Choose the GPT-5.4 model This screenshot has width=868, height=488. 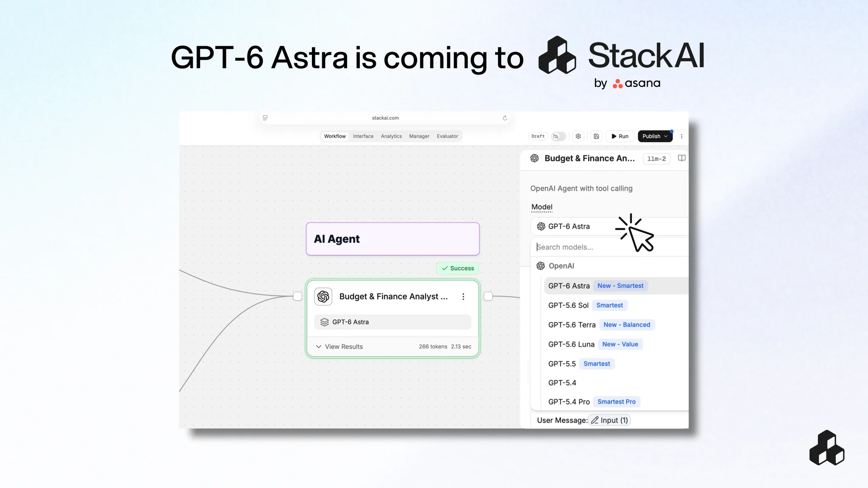coord(616,383)
